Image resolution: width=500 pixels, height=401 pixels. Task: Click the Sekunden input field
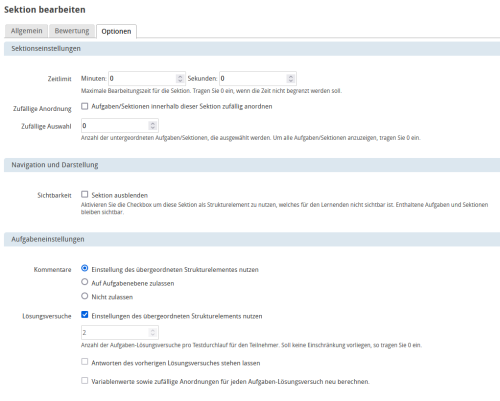tap(258, 79)
